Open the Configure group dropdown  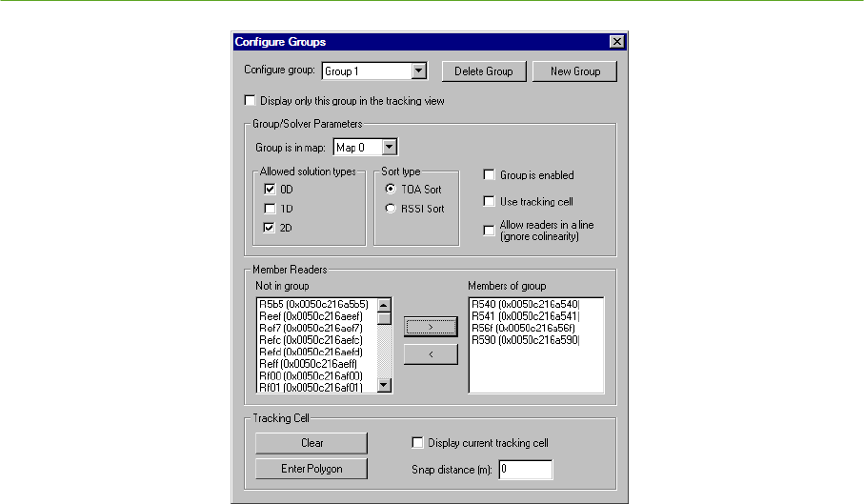click(419, 71)
